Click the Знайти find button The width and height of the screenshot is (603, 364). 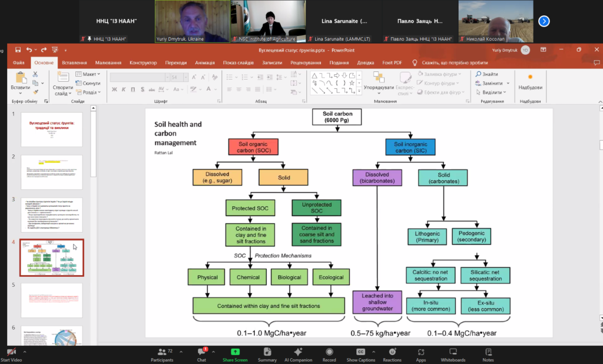point(487,74)
